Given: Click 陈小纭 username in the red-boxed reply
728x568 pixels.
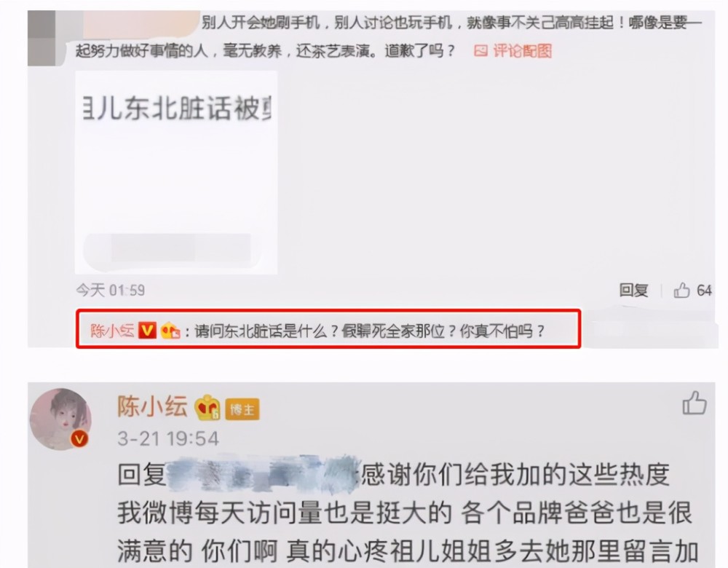Looking at the screenshot, I should (112, 331).
